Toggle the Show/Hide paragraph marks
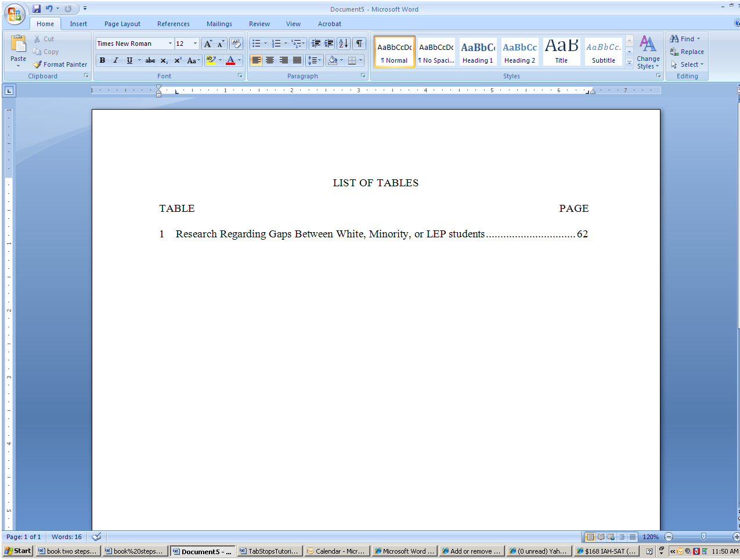 click(359, 43)
